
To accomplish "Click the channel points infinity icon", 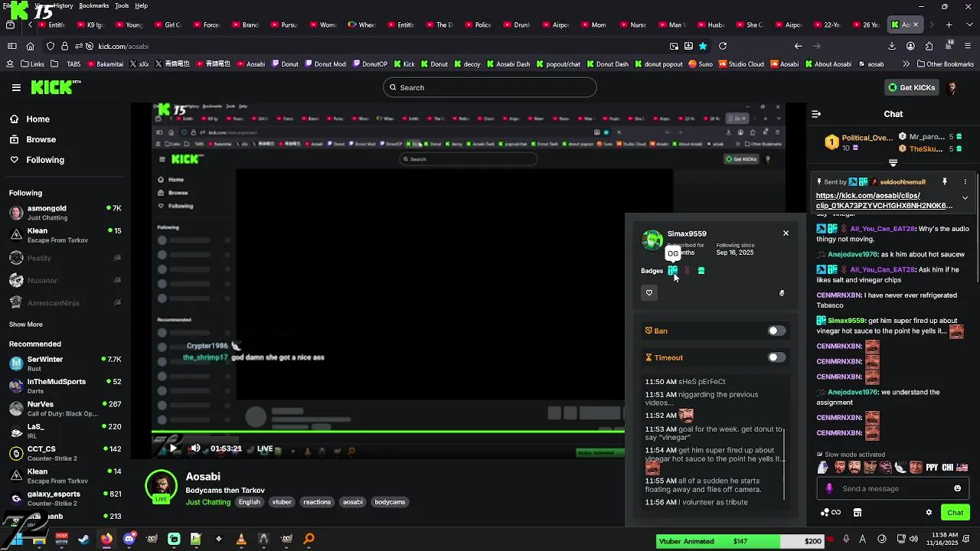I will (x=836, y=513).
